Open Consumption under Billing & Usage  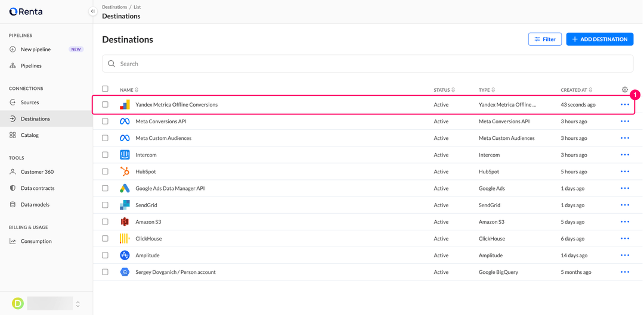[x=46, y=241]
